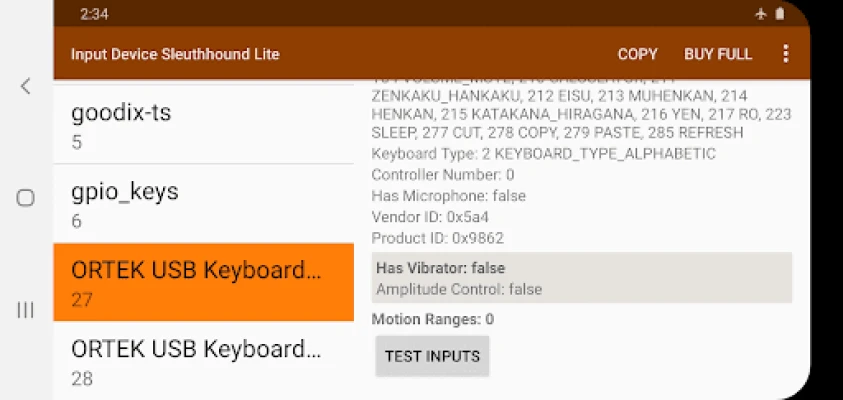Viewport: 843px width, 400px height.
Task: Click the COPY button in toolbar
Action: (637, 54)
